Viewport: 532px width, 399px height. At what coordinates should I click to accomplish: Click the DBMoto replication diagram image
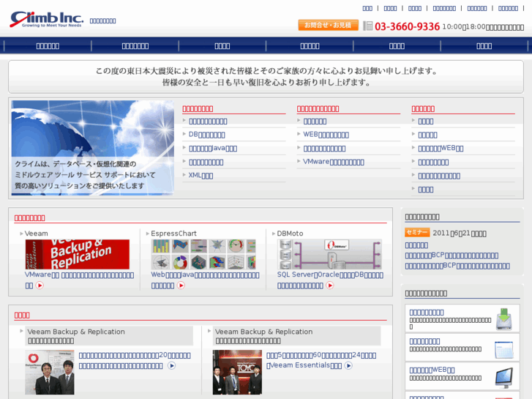pyautogui.click(x=329, y=254)
